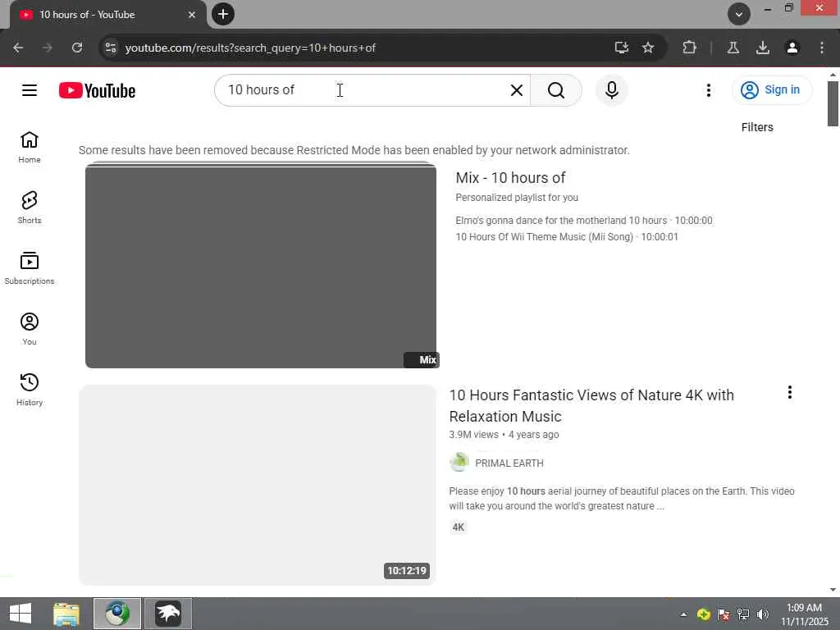Start voice search with microphone icon

[x=612, y=90]
